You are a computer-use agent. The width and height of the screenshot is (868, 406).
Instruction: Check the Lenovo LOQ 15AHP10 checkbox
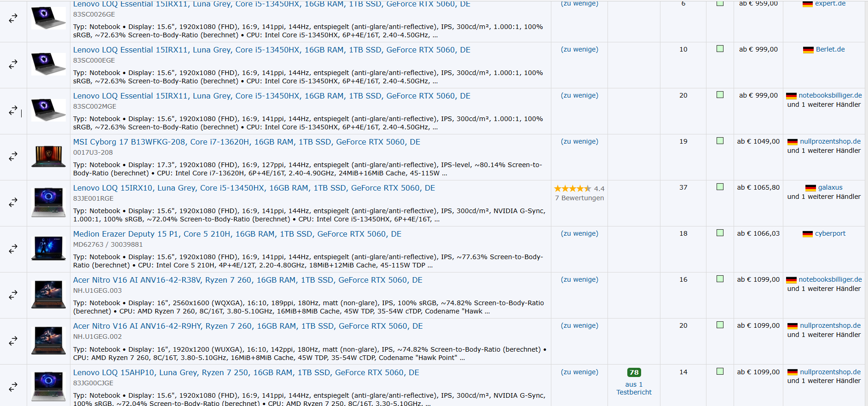(720, 371)
